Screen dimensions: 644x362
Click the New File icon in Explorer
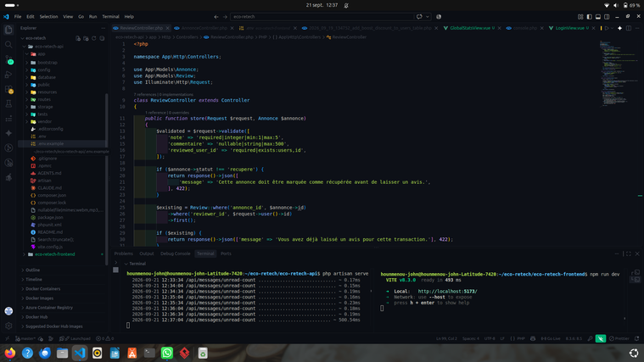tap(78, 38)
